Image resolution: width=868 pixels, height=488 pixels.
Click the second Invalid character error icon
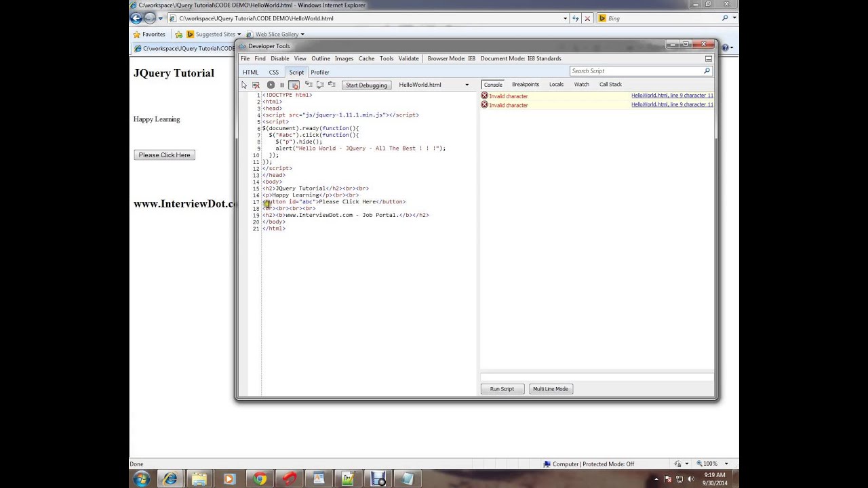(x=484, y=105)
